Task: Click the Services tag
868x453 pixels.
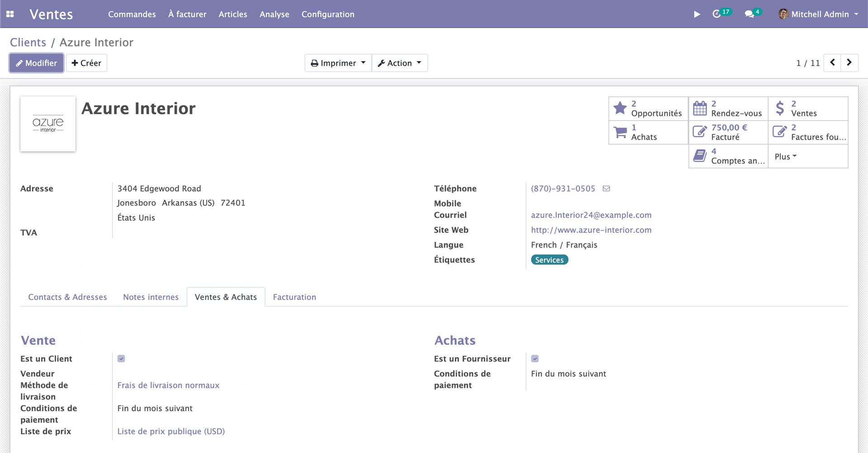Action: [549, 260]
